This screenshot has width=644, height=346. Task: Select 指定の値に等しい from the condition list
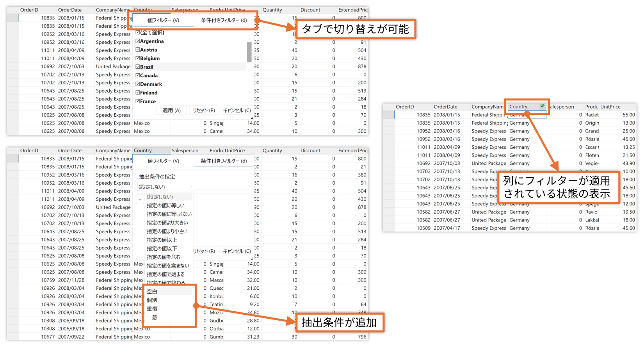click(x=165, y=205)
